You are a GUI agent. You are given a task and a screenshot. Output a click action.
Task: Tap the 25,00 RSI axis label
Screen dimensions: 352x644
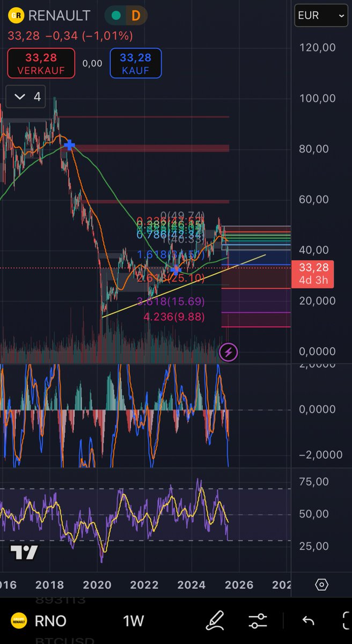[314, 546]
